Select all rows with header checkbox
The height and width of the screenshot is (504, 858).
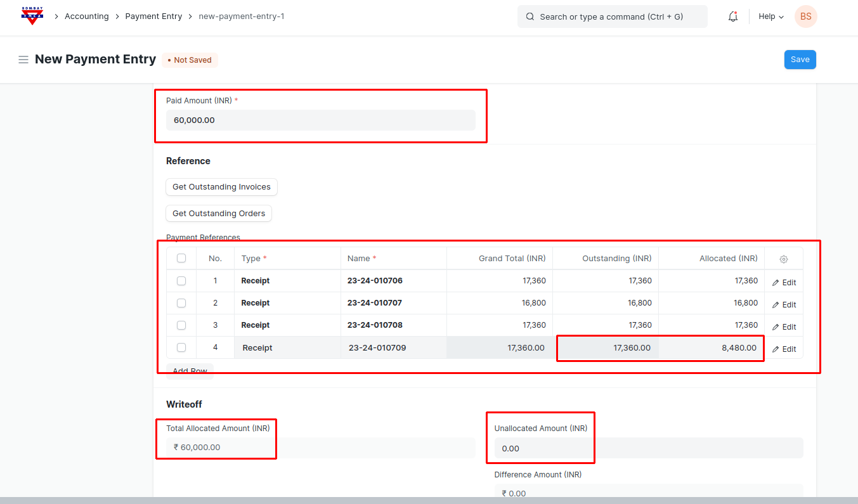181,259
